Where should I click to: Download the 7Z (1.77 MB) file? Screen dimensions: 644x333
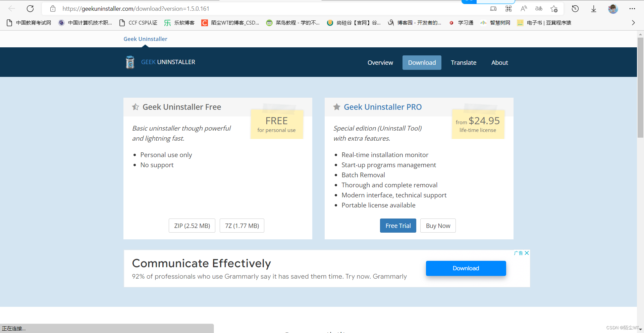coord(242,226)
